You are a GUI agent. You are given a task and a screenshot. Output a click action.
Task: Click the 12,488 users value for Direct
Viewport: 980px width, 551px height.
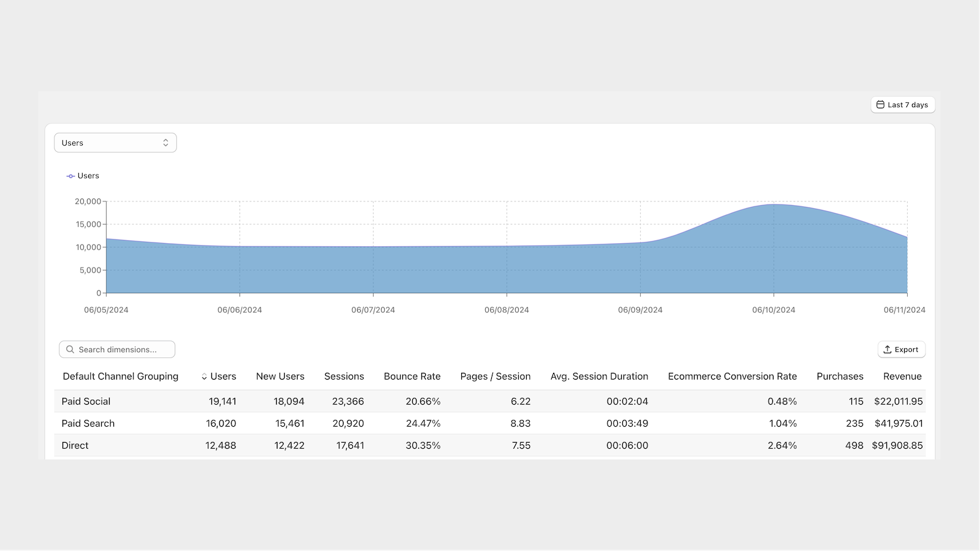(221, 446)
